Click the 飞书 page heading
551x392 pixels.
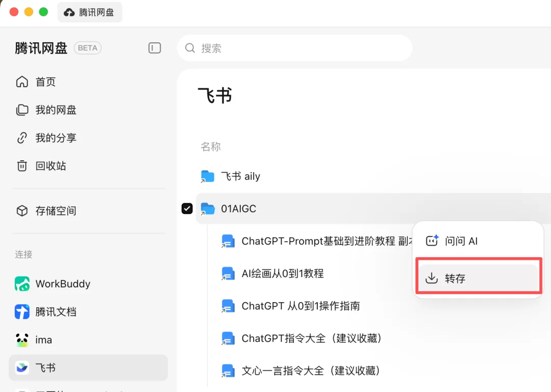(215, 95)
